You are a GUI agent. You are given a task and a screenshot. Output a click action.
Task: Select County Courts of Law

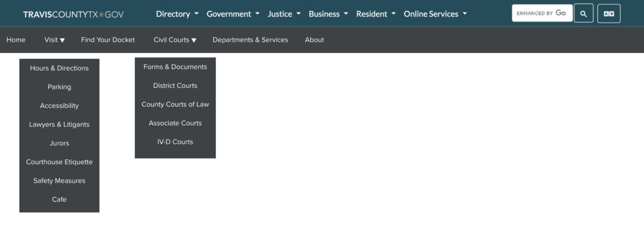click(x=175, y=105)
